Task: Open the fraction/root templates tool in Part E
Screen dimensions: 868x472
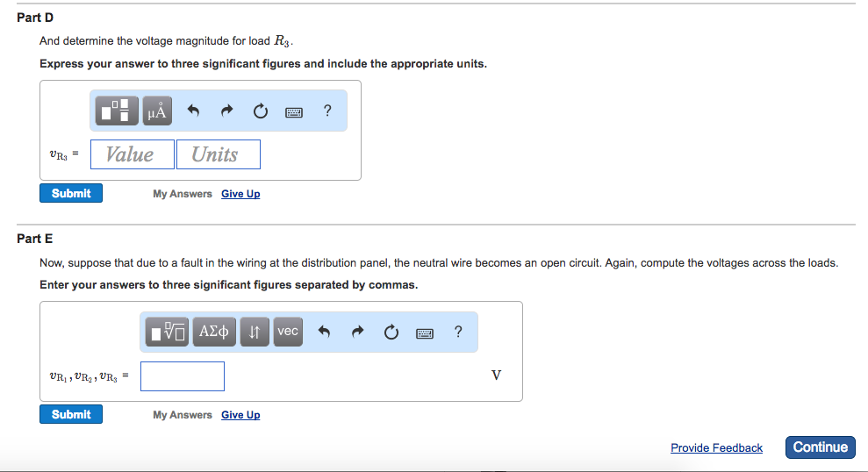Action: tap(167, 332)
